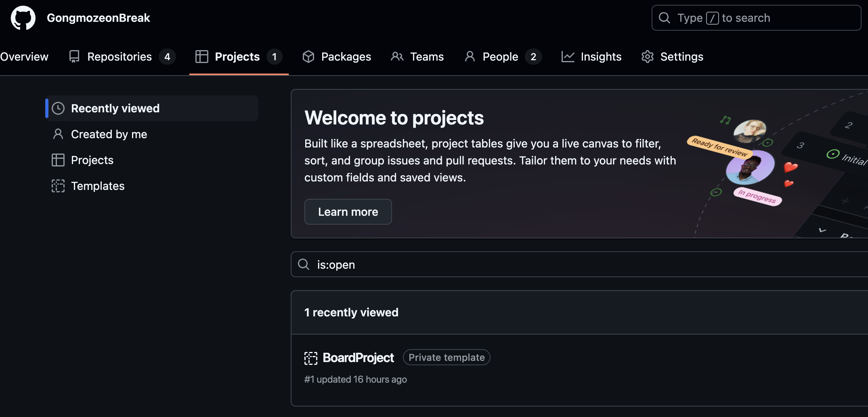Image resolution: width=868 pixels, height=417 pixels.
Task: Click the Learn more button
Action: pos(348,212)
